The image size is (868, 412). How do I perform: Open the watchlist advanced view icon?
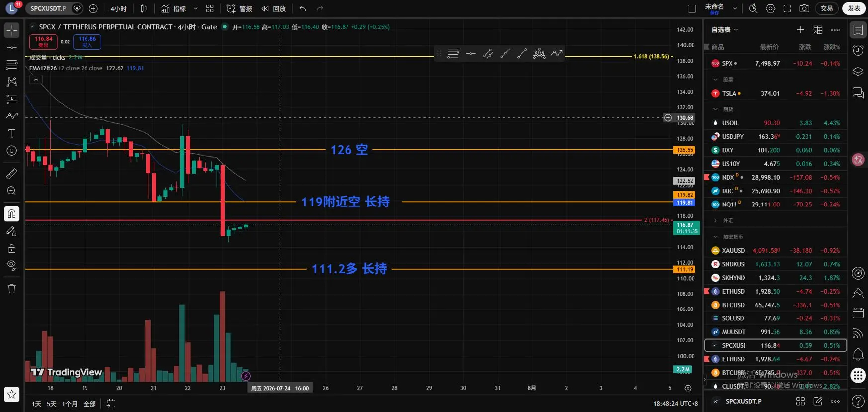pos(818,30)
